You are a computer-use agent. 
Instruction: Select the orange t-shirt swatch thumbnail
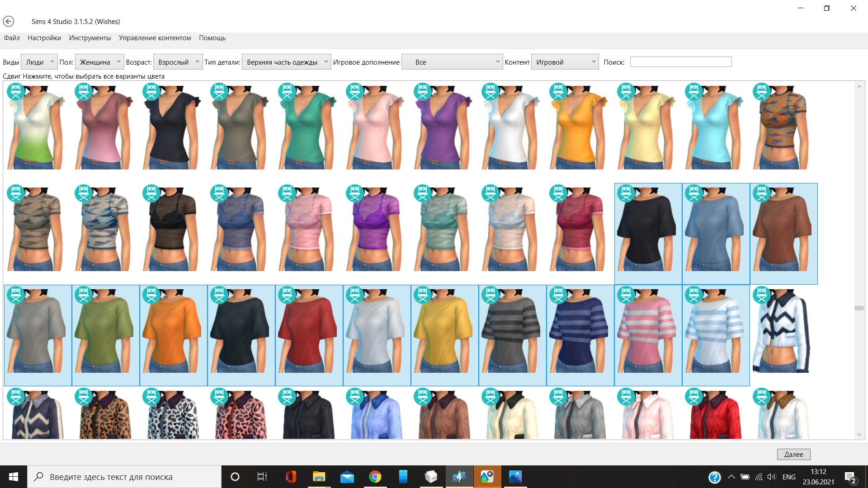[x=174, y=335]
